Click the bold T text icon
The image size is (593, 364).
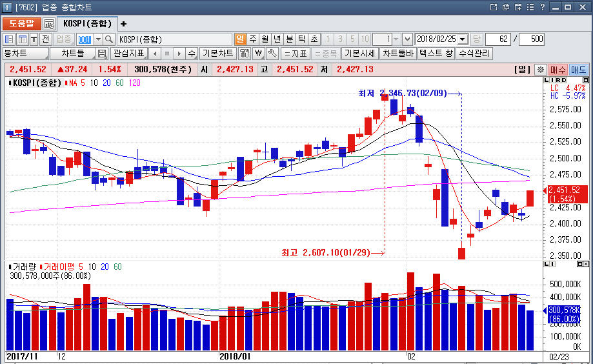[x=34, y=39]
